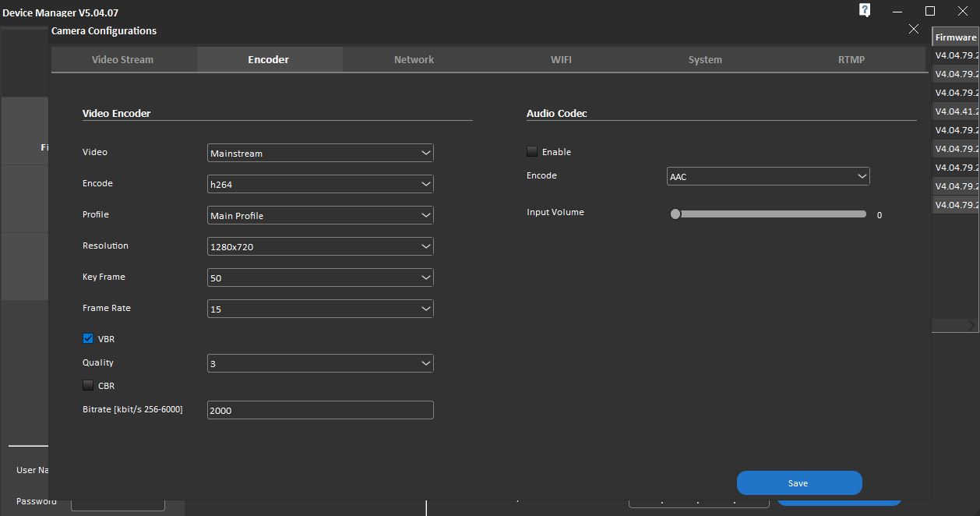Screen dimensions: 980x516
Task: Open the help icon in title bar
Action: [865, 10]
